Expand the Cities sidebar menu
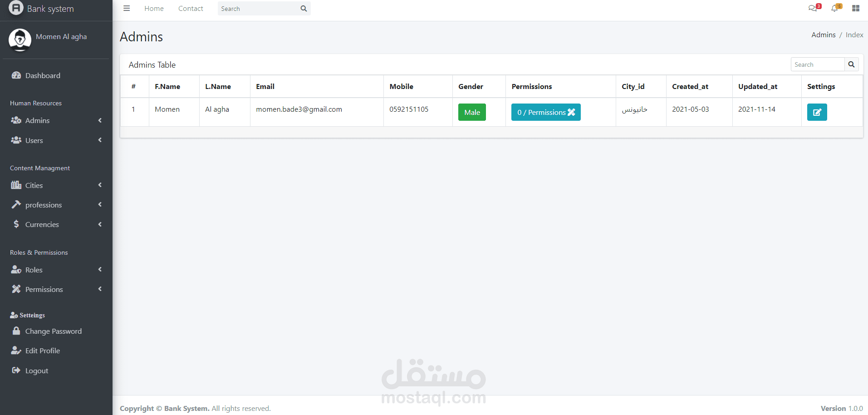 point(56,185)
